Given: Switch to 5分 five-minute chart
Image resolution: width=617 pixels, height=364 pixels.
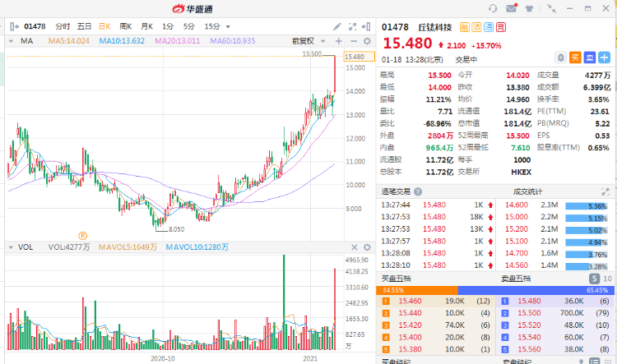Looking at the screenshot, I should 189,26.
